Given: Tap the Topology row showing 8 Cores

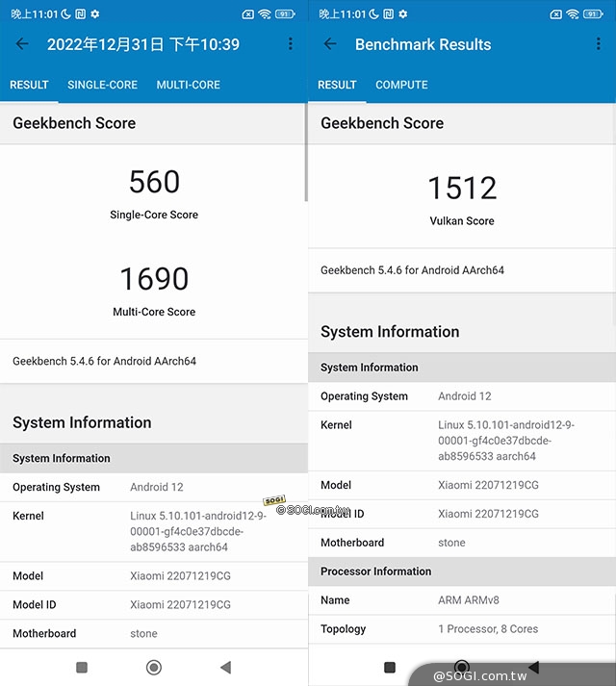Looking at the screenshot, I should tap(462, 629).
